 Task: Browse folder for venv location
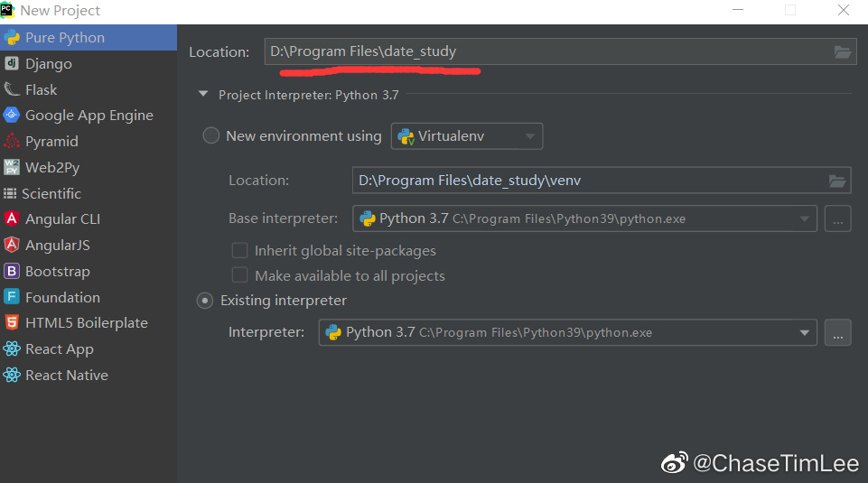pos(837,181)
